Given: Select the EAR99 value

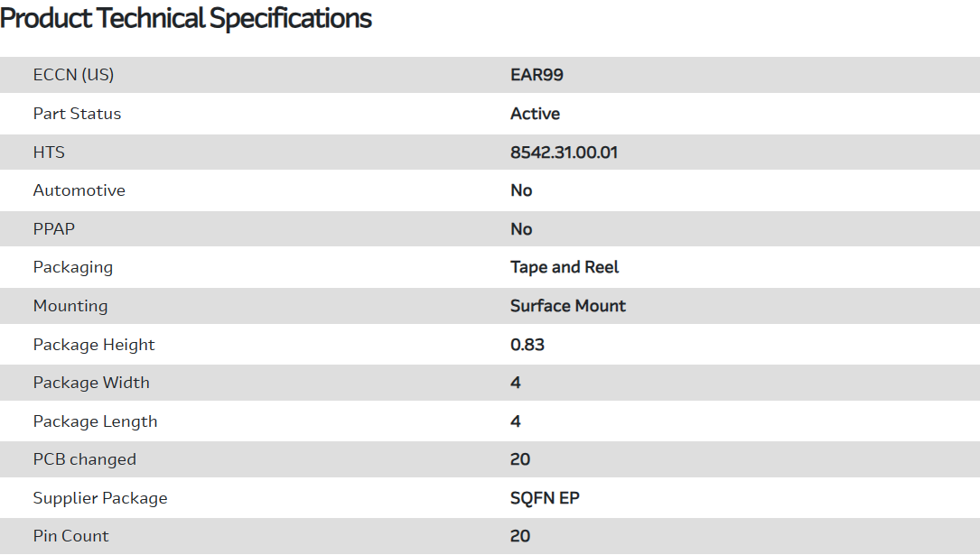Looking at the screenshot, I should (x=537, y=75).
